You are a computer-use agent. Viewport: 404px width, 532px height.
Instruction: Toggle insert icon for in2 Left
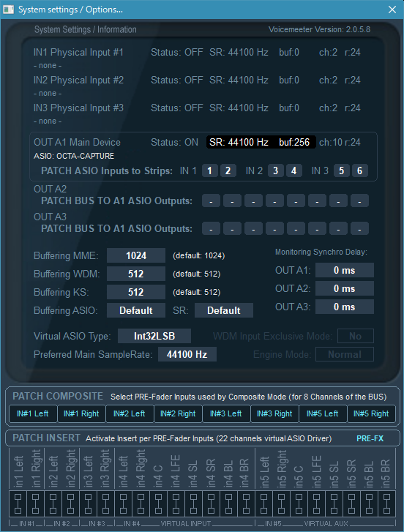click(x=53, y=503)
